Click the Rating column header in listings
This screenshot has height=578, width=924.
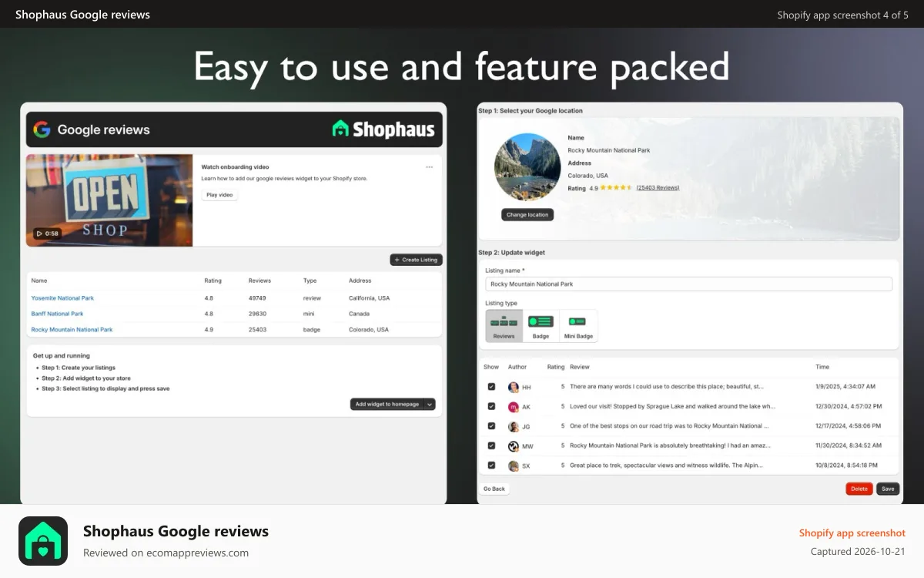tap(213, 281)
